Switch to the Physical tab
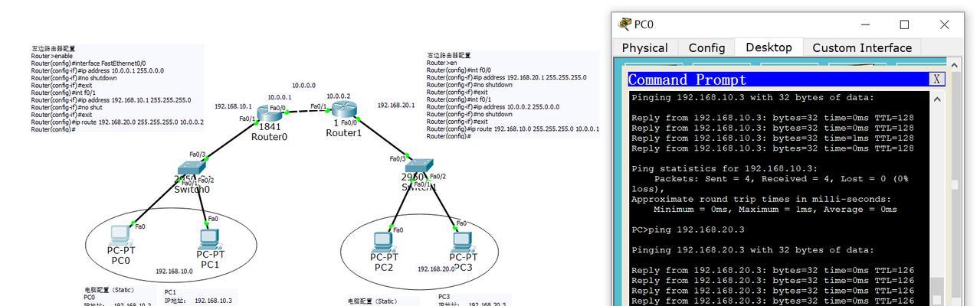Screen dimensions: 980x306 [x=644, y=47]
